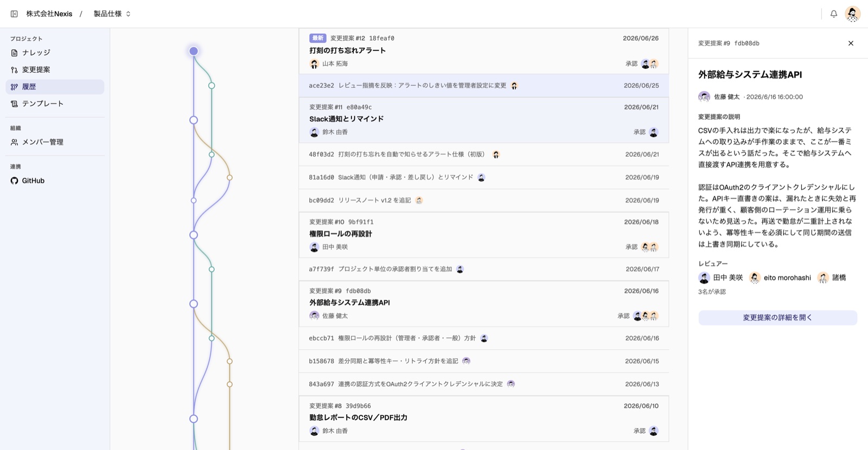Image resolution: width=868 pixels, height=450 pixels.
Task: Click the 変更提案 pull-request icon
Action: pos(14,69)
